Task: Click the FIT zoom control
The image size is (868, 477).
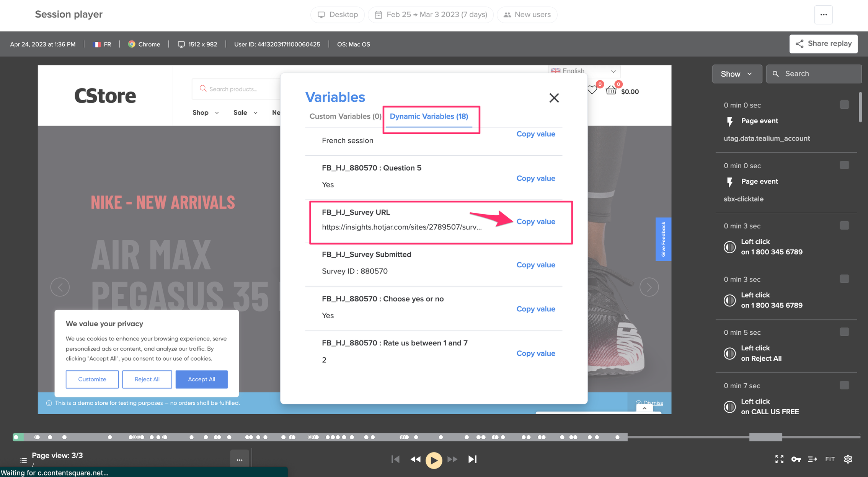Action: (x=830, y=459)
